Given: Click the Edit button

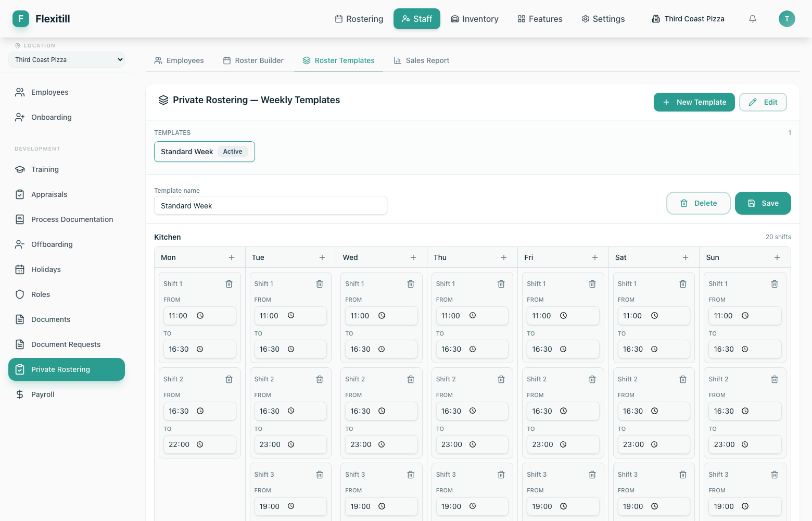Looking at the screenshot, I should [x=763, y=102].
